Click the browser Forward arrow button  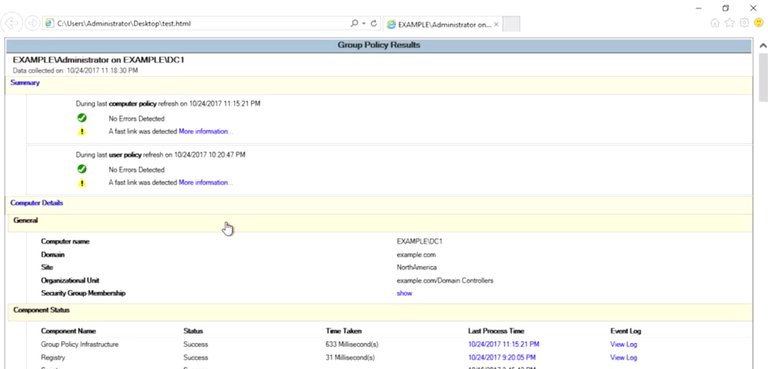click(32, 23)
